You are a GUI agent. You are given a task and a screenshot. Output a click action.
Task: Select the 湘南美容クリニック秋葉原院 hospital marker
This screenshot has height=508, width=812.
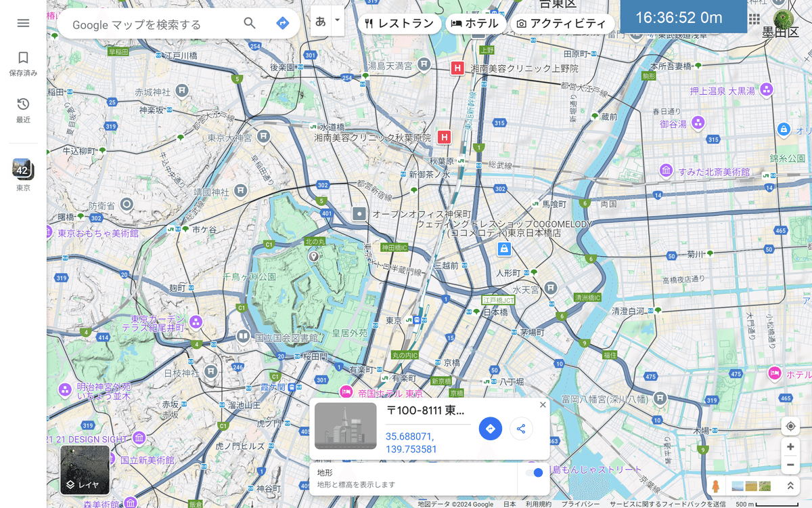(445, 137)
